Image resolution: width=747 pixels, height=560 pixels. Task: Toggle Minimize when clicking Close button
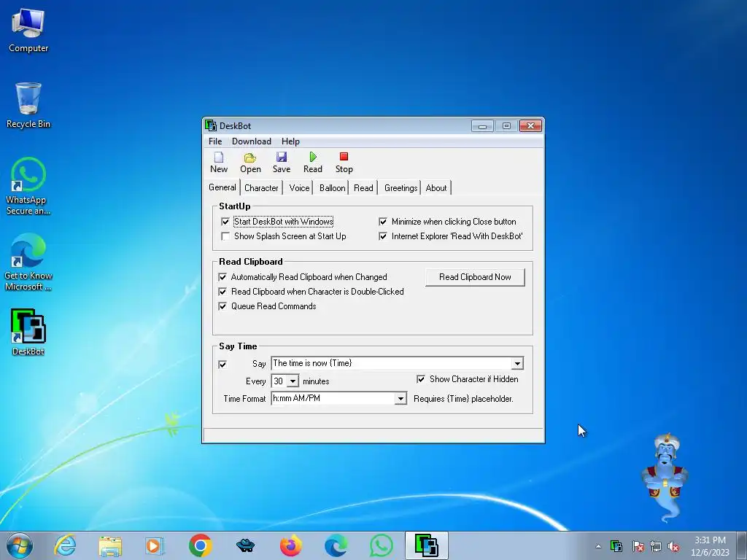pyautogui.click(x=383, y=222)
